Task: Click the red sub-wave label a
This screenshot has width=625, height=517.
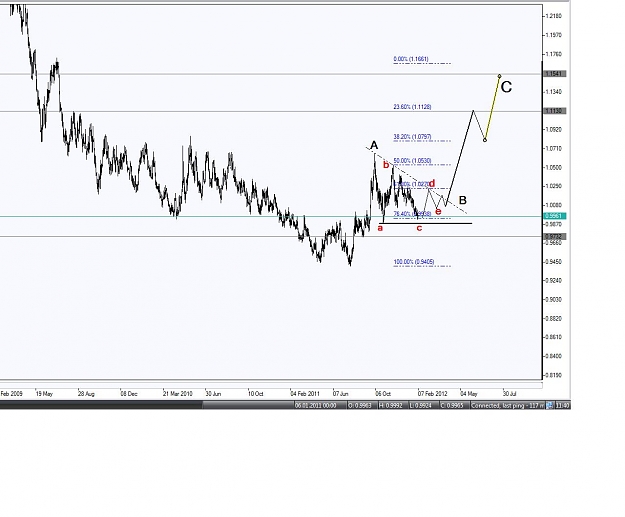Action: (x=380, y=228)
